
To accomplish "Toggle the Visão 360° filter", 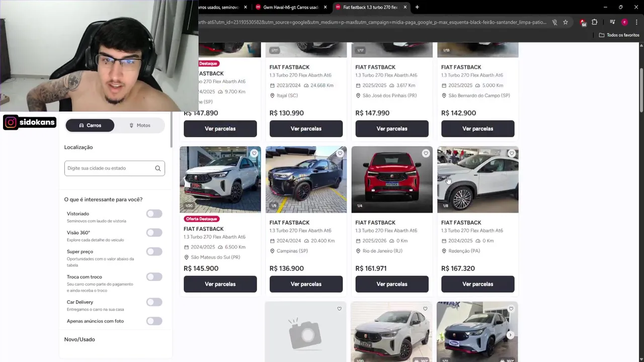I will 154,233.
